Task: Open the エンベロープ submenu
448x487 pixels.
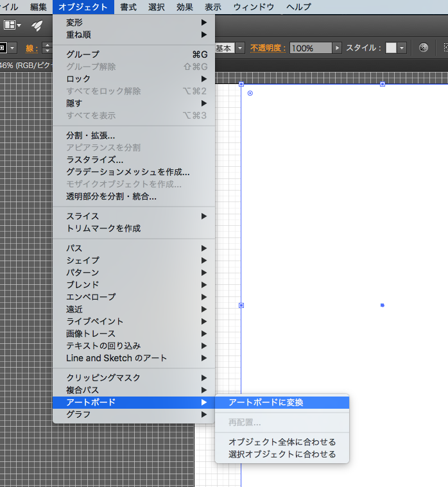Action: (x=134, y=297)
